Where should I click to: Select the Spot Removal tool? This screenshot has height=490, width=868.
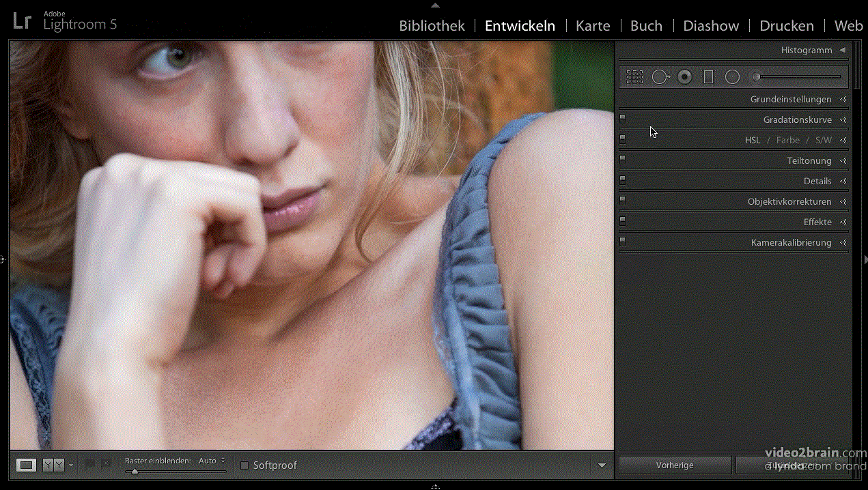pos(660,77)
